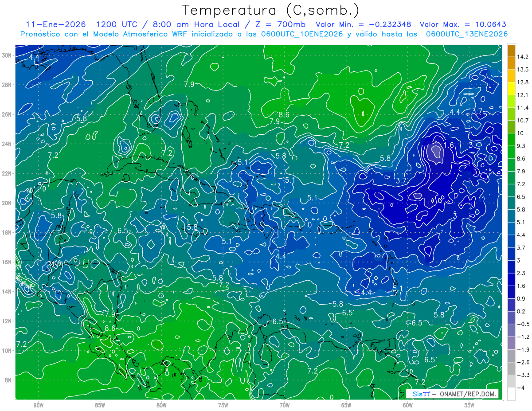Click the yellow legend swatch between 12.8 and 12.1
Viewport: 532px width, 411px height.
[x=512, y=89]
